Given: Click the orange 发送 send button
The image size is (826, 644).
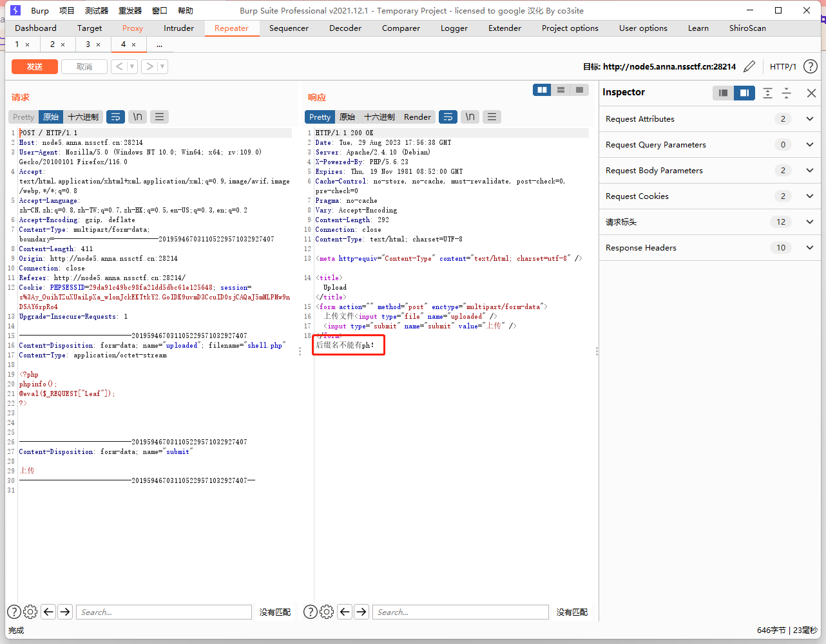Looking at the screenshot, I should pyautogui.click(x=35, y=66).
